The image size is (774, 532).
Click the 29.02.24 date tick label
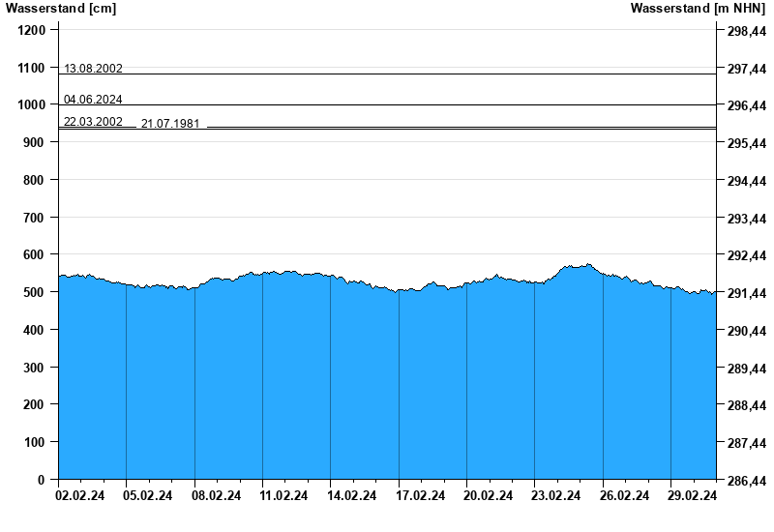click(x=694, y=496)
